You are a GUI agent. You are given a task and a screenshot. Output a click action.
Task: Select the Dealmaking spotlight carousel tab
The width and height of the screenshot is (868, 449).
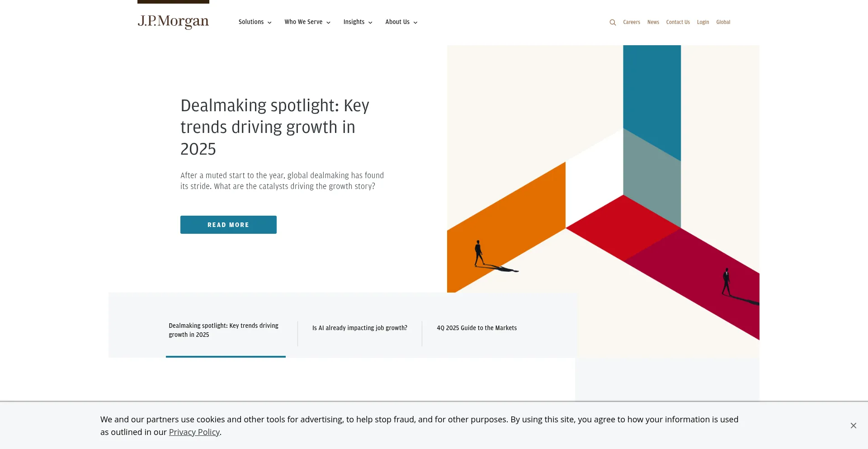(224, 330)
